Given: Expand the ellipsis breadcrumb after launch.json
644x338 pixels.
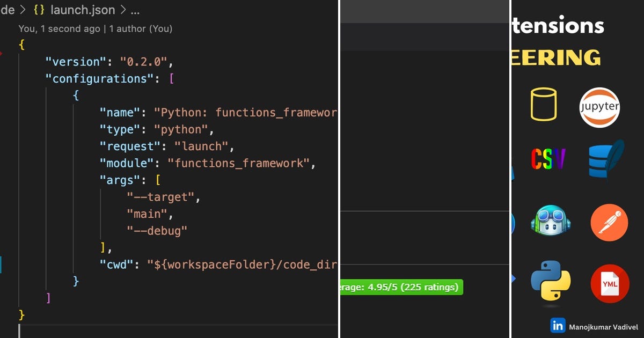Looking at the screenshot, I should (136, 10).
